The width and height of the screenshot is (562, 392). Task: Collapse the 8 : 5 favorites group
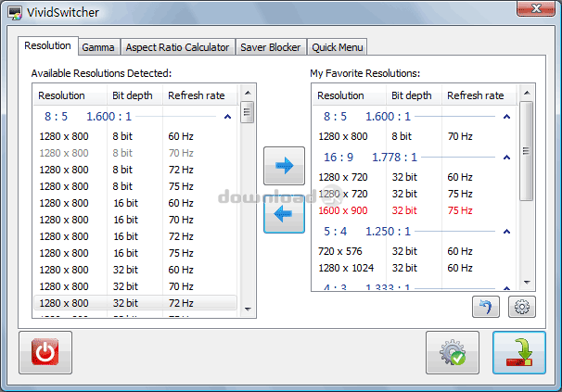tap(505, 118)
